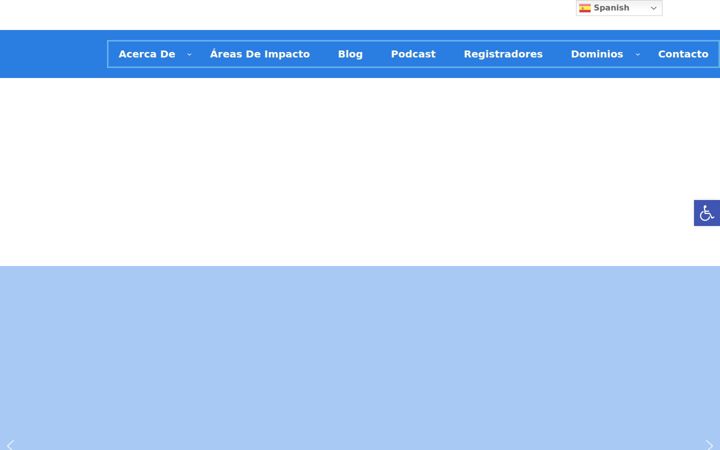Go to previous slide with left arrow
This screenshot has width=720, height=450.
point(10,444)
